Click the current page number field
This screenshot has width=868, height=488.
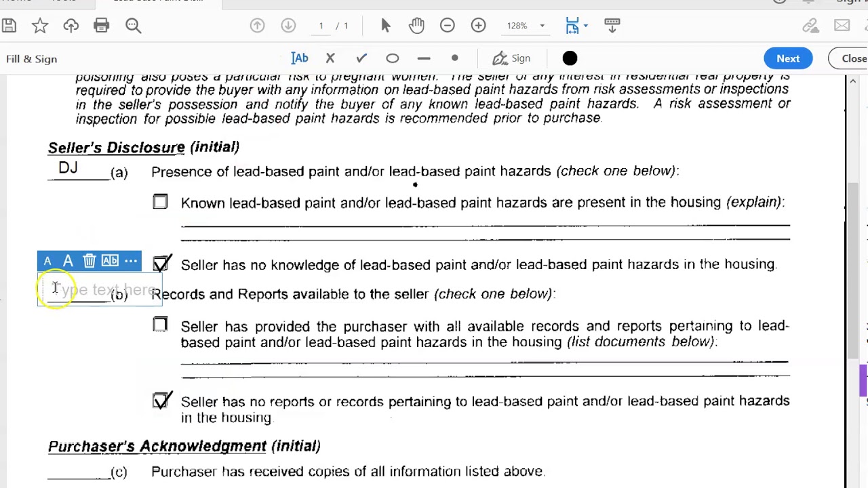pyautogui.click(x=321, y=26)
